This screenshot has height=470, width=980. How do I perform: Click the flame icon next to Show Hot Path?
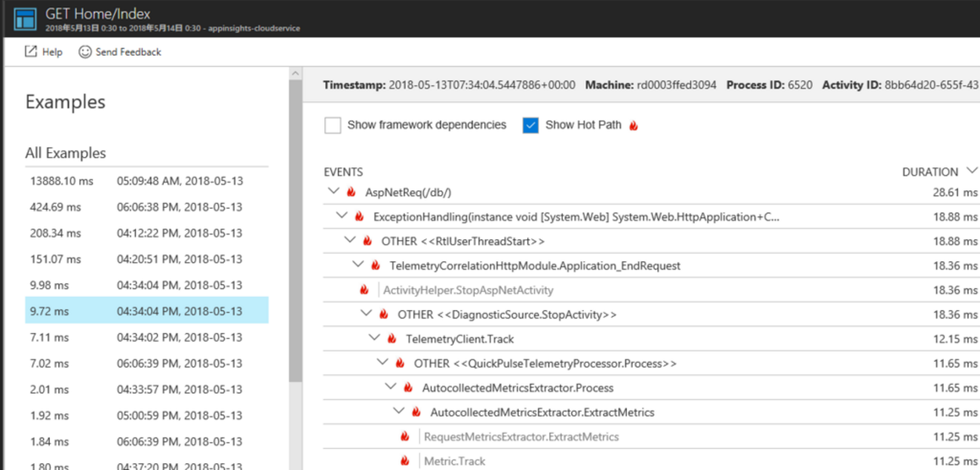click(x=634, y=126)
